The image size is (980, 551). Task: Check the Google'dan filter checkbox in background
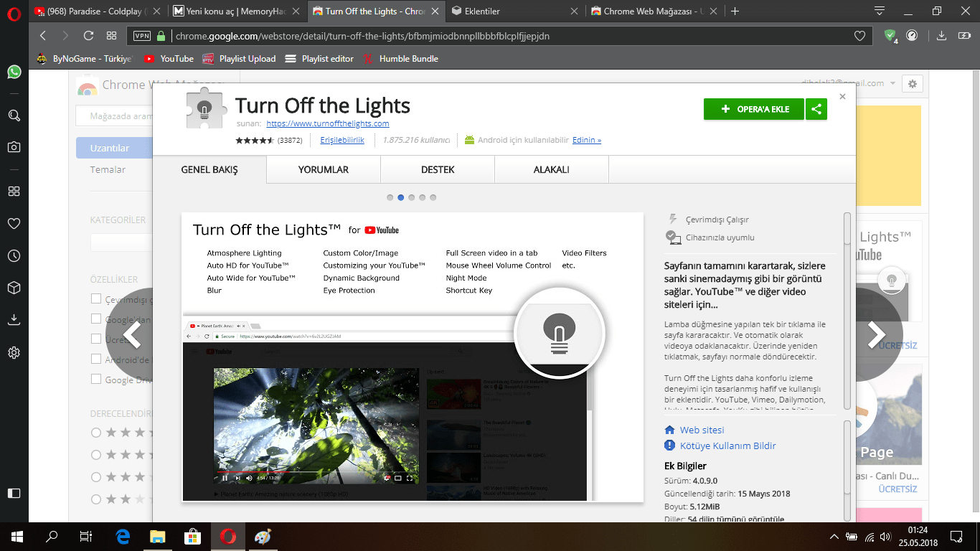(96, 319)
